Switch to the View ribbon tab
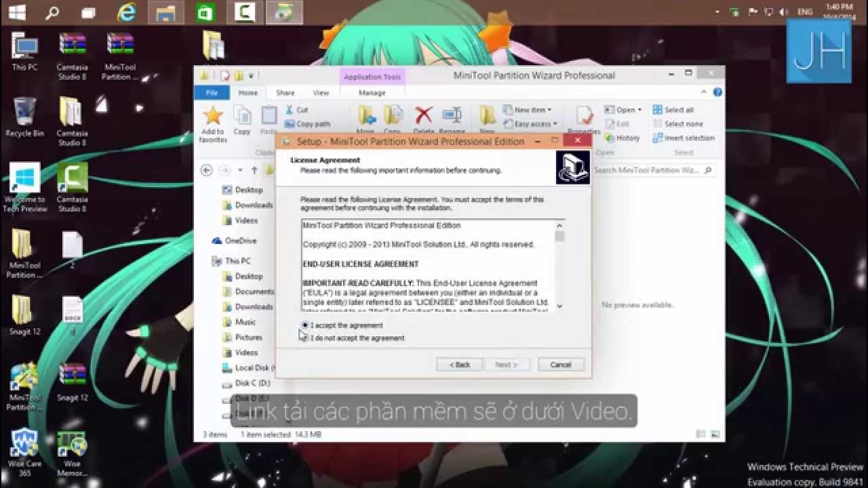The image size is (868, 488). click(321, 93)
